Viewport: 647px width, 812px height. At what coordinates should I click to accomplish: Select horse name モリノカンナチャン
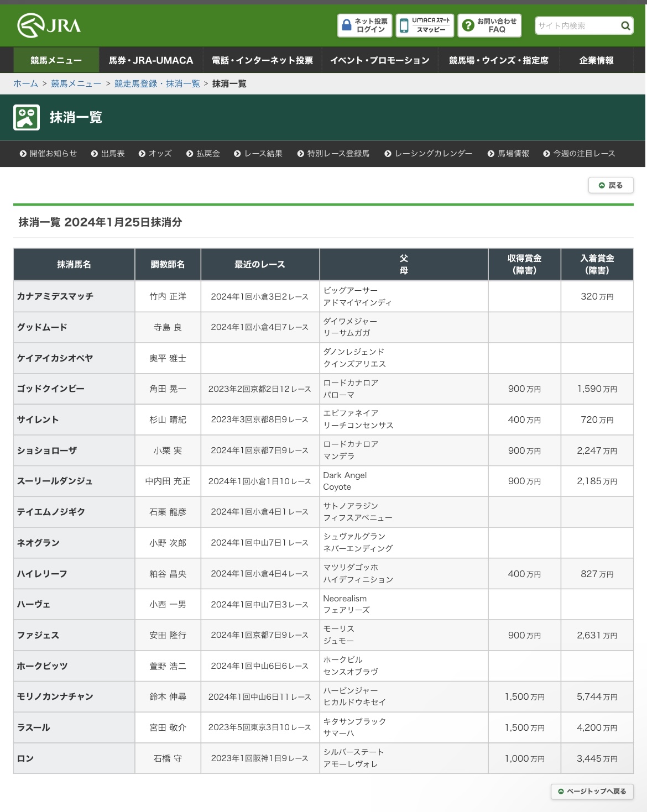(55, 696)
